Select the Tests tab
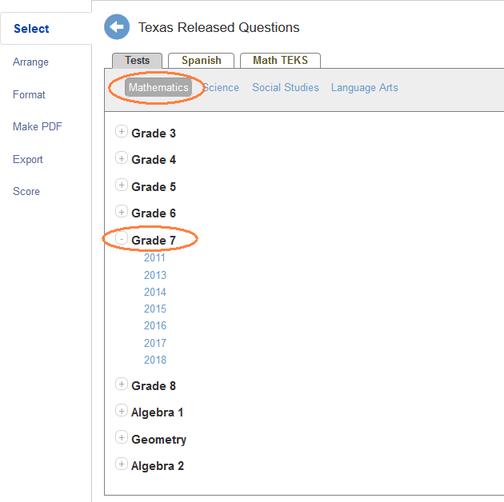Screen dimensions: 504x502 point(137,60)
